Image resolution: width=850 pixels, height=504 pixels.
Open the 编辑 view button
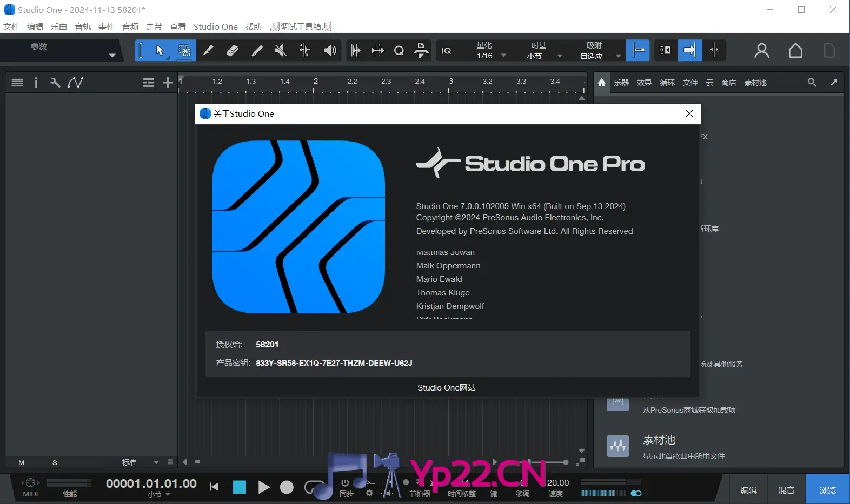tap(748, 490)
